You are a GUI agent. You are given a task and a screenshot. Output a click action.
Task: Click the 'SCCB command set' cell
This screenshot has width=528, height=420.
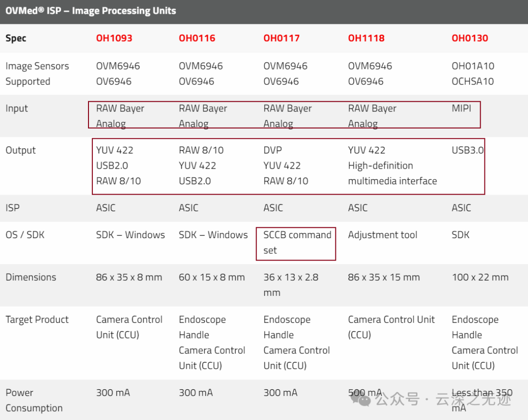(297, 243)
